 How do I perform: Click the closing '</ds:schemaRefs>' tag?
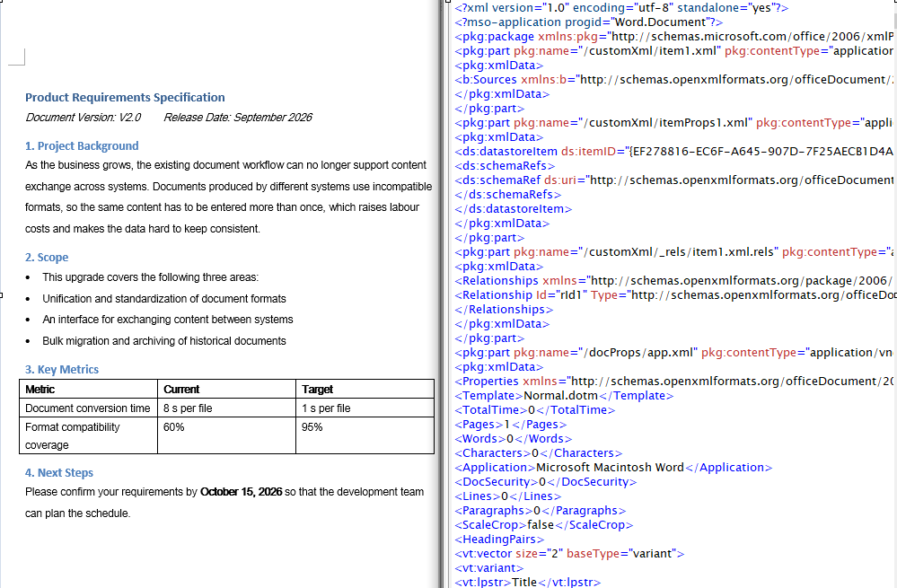click(x=508, y=195)
